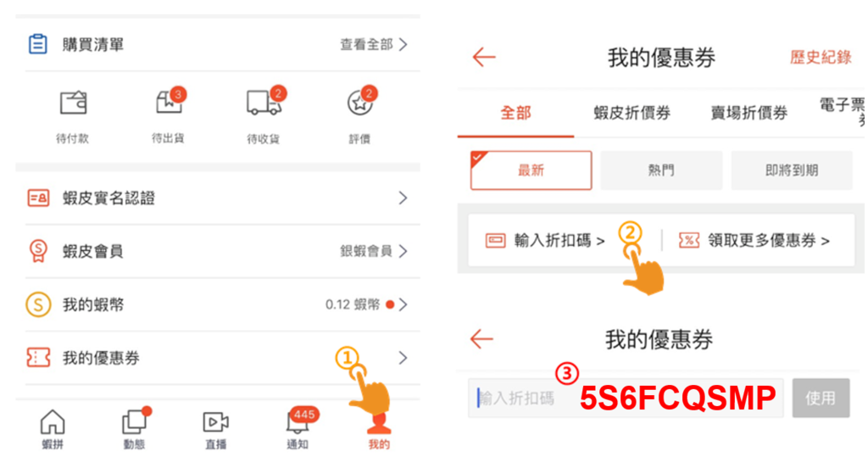Open the 待付款 wallet icon
Viewport: 868px width, 468px height.
(73, 103)
